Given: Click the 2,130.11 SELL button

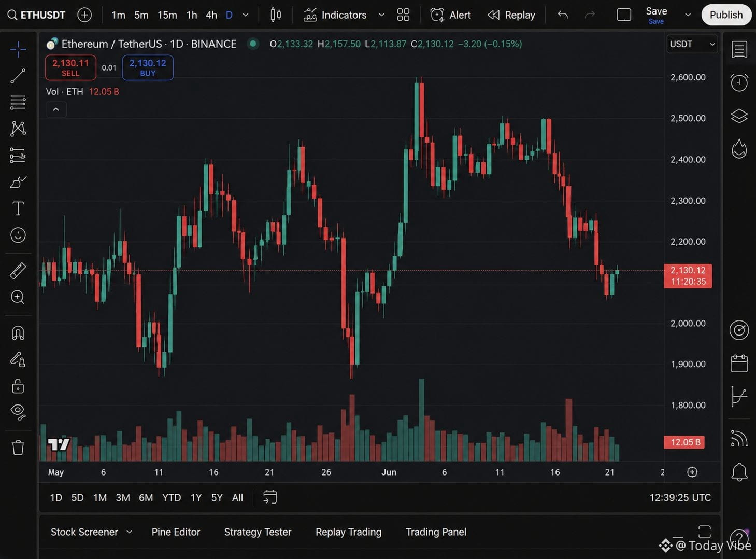Looking at the screenshot, I should click(x=70, y=67).
